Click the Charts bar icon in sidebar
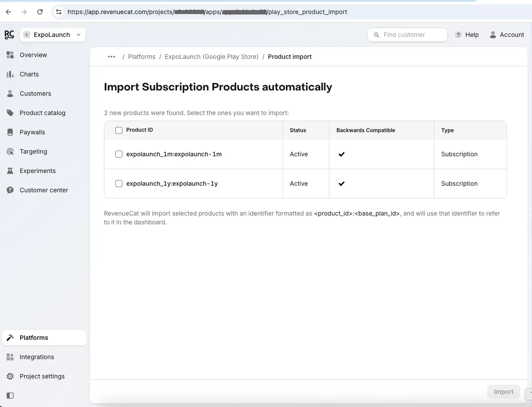This screenshot has height=407, width=532. pos(10,74)
